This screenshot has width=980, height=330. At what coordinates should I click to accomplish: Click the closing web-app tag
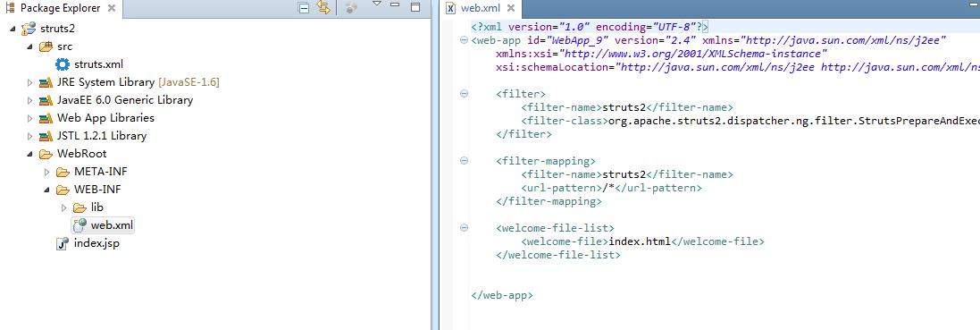pyautogui.click(x=502, y=295)
